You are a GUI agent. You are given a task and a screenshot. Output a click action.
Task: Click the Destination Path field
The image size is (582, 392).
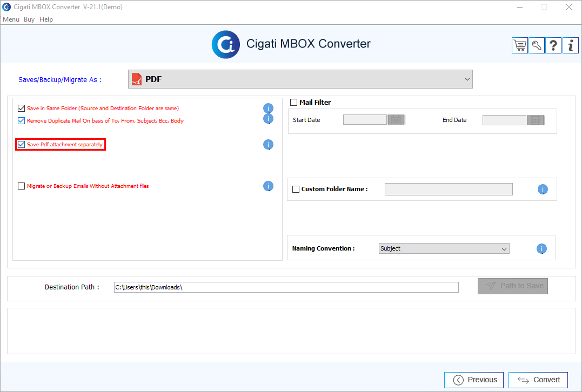coord(286,287)
